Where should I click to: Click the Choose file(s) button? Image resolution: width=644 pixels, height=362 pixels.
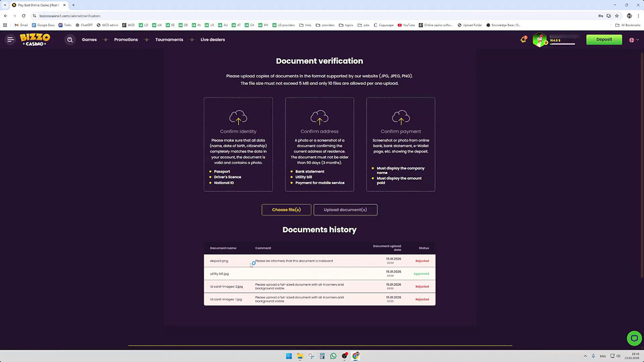pyautogui.click(x=286, y=210)
